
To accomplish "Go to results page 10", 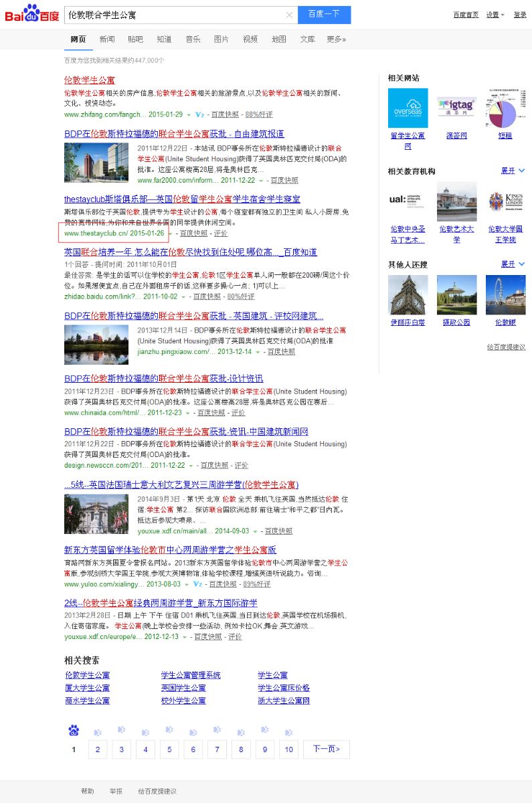I will [x=288, y=749].
